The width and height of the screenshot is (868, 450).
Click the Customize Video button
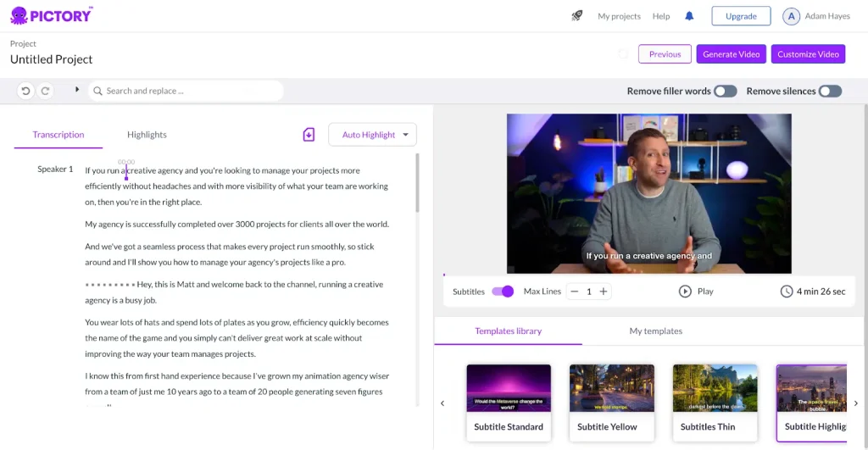tap(808, 54)
